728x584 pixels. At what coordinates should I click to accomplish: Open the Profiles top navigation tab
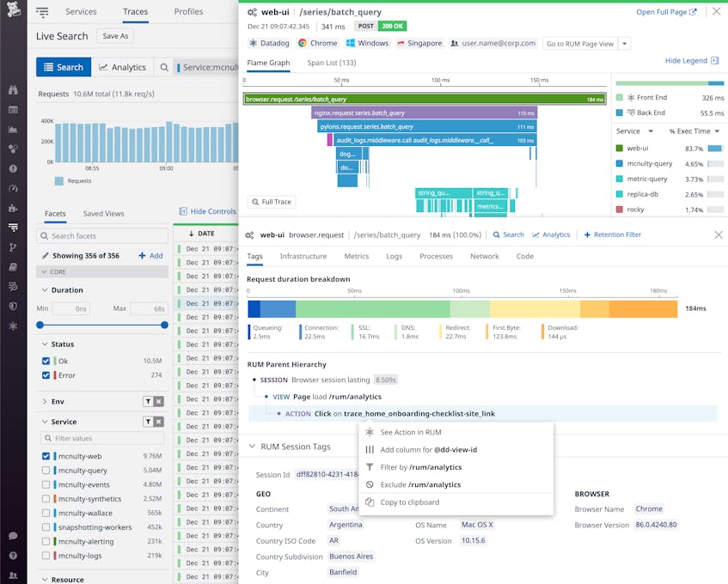pos(188,12)
